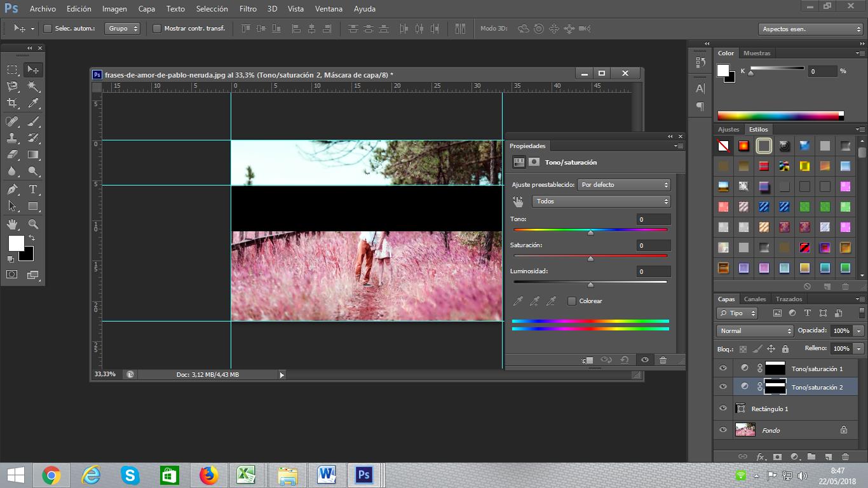The width and height of the screenshot is (868, 488).
Task: Select the Rectangle shape tool
Action: [33, 206]
